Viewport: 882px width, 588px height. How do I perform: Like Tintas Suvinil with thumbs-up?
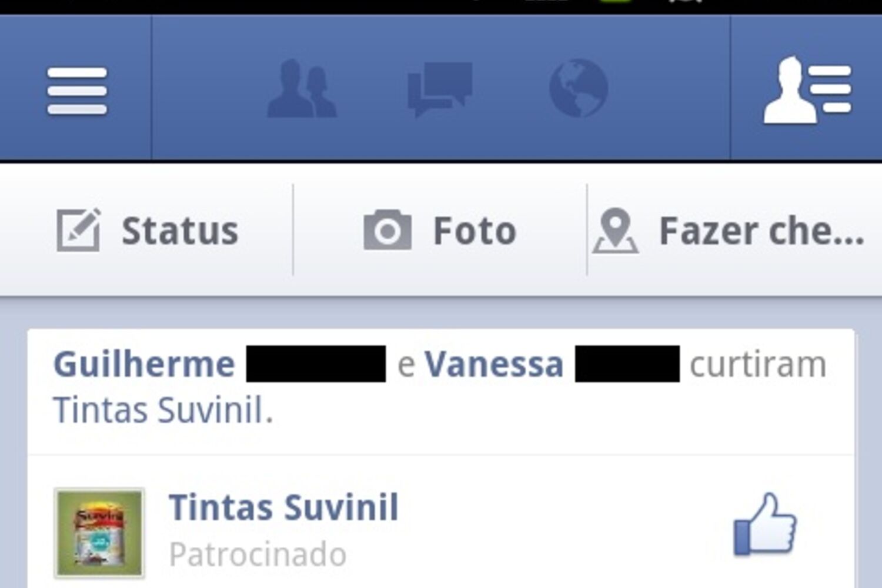click(x=764, y=524)
